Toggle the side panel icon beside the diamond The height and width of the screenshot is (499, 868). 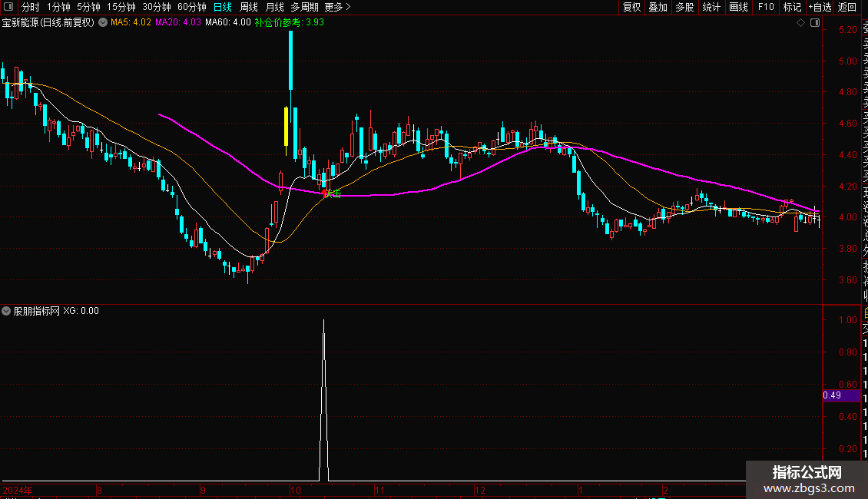click(x=815, y=23)
